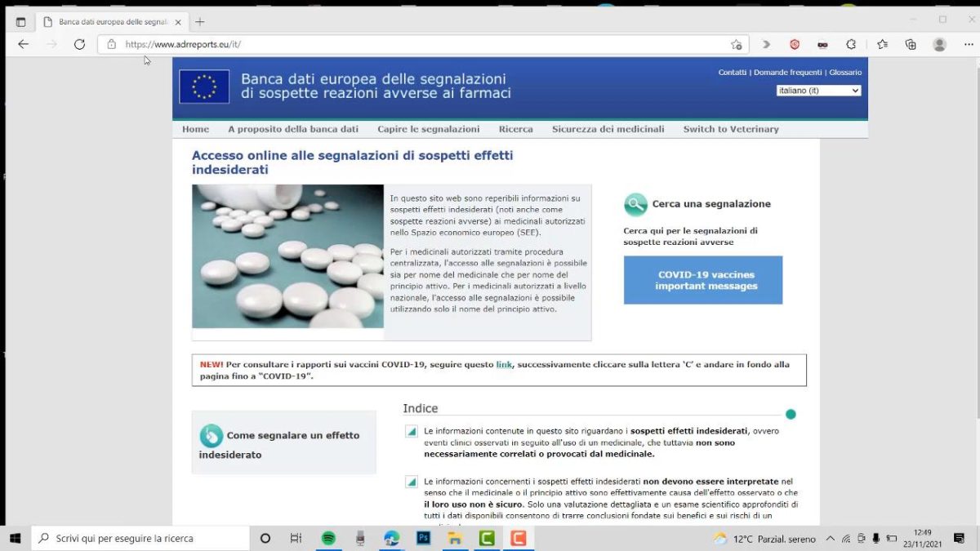Toggle the first Indice bullet marker

coord(412,431)
